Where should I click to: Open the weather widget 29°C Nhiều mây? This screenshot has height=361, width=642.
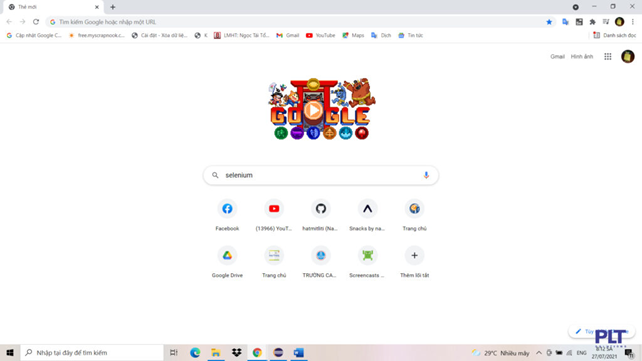tap(500, 353)
